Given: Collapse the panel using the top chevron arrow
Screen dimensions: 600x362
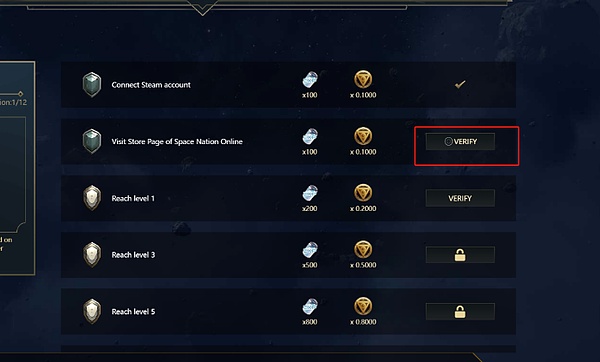Looking at the screenshot, I should click(x=203, y=8).
